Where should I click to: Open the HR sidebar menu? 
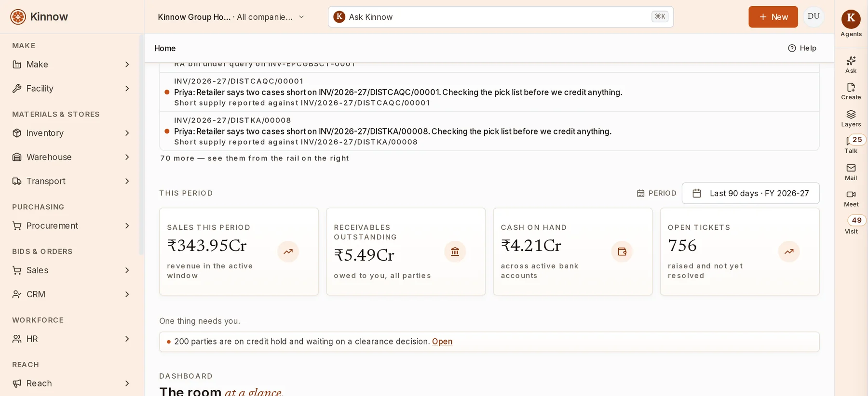(x=72, y=339)
